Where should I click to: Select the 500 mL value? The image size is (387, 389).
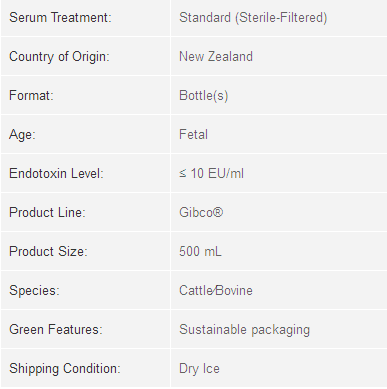[x=200, y=251]
